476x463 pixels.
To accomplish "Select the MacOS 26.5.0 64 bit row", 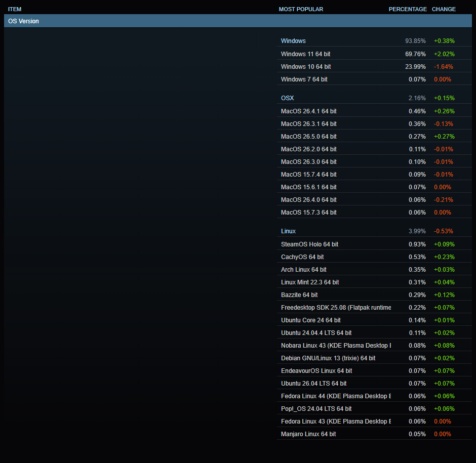I will tap(374, 136).
